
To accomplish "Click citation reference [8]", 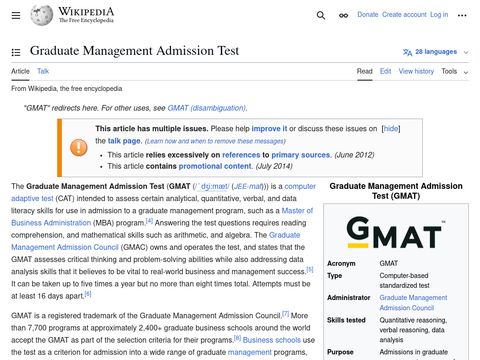I will (237, 338).
